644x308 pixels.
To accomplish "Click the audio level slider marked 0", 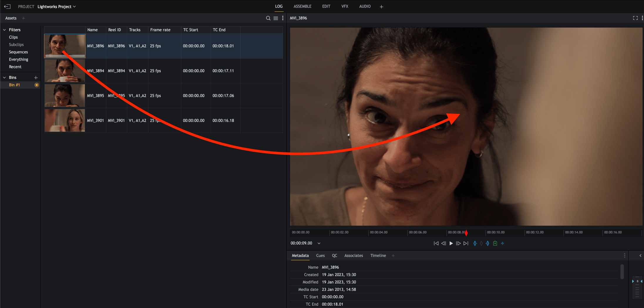I will [637, 281].
